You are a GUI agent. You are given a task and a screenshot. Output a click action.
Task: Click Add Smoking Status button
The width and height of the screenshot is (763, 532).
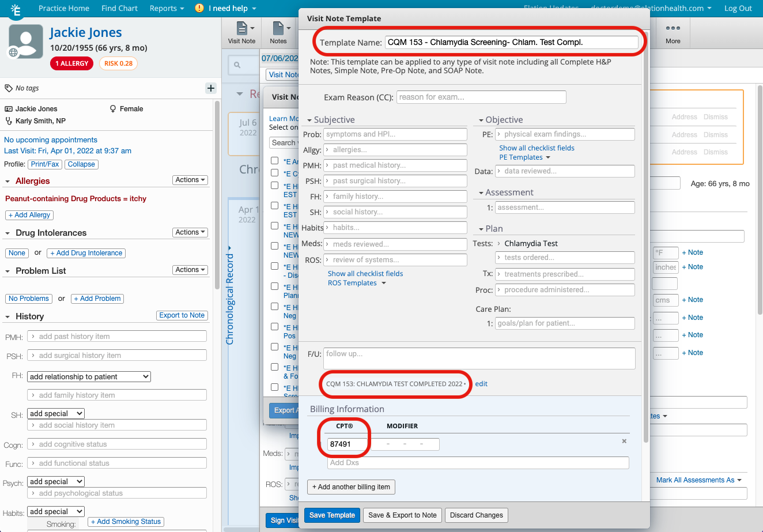tap(126, 522)
